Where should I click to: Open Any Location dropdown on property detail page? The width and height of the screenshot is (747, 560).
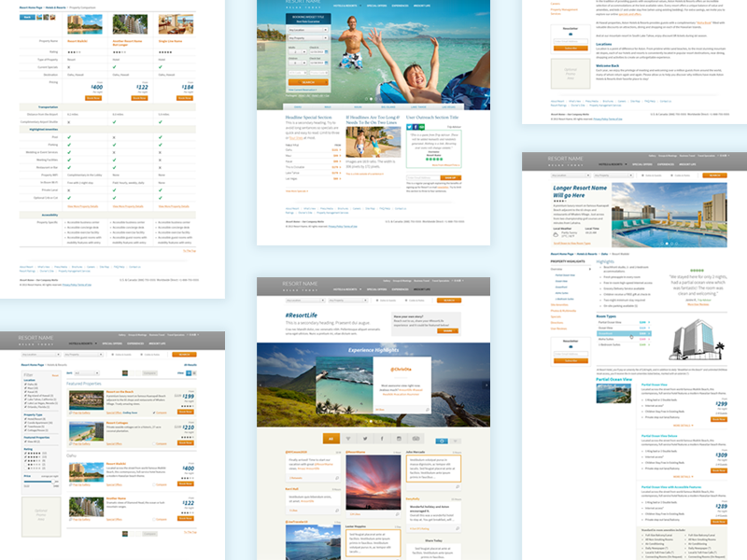point(571,175)
